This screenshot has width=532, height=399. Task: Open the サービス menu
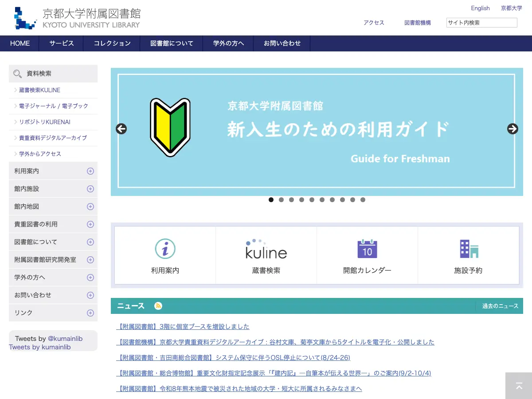[62, 43]
